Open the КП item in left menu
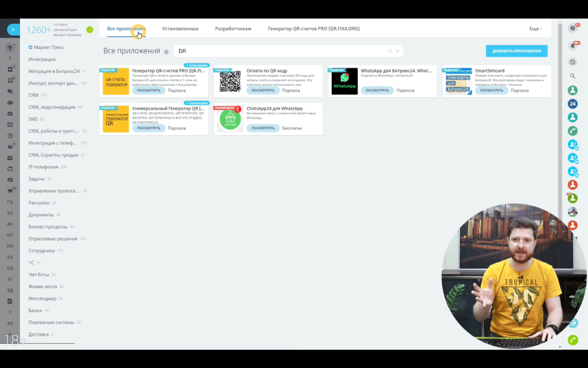 [x=10, y=235]
